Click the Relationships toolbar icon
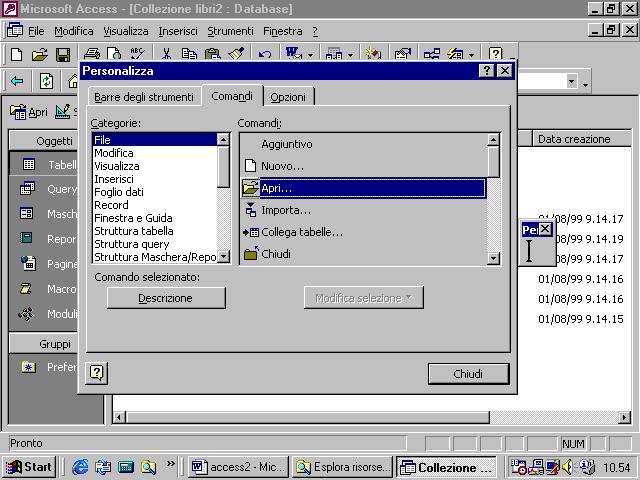The height and width of the screenshot is (480, 640). pos(431,53)
